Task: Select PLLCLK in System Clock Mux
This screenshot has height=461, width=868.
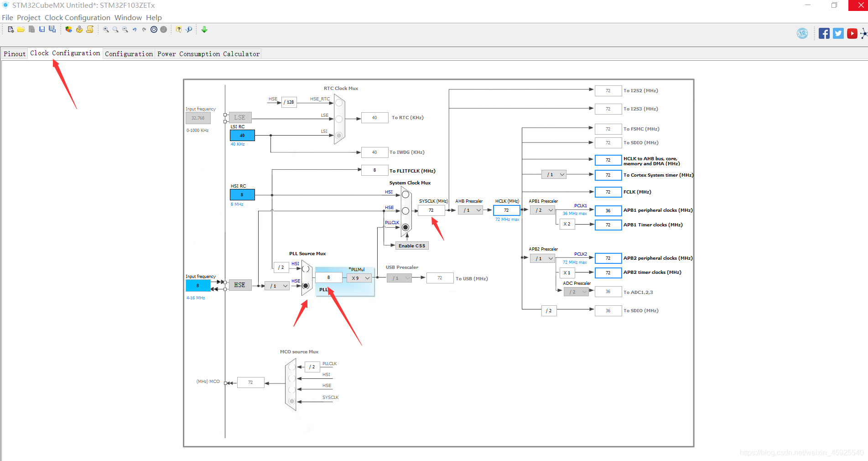Action: pos(405,227)
